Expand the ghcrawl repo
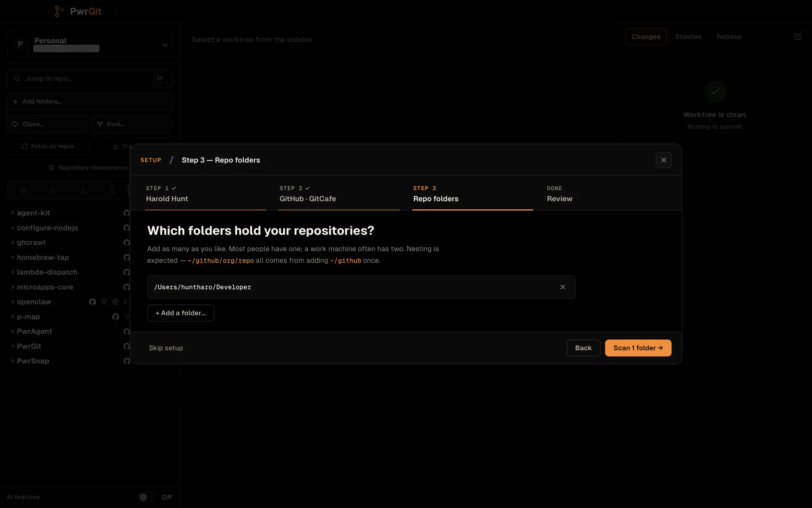Screen dimensions: 812x508 [13, 243]
